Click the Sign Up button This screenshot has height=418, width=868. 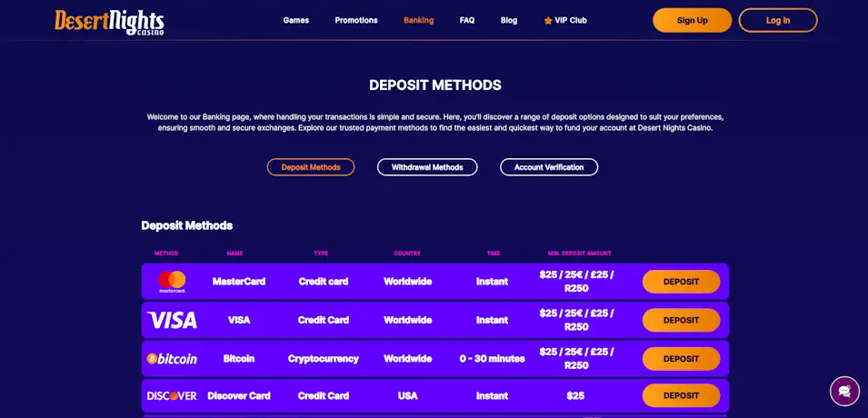point(692,21)
